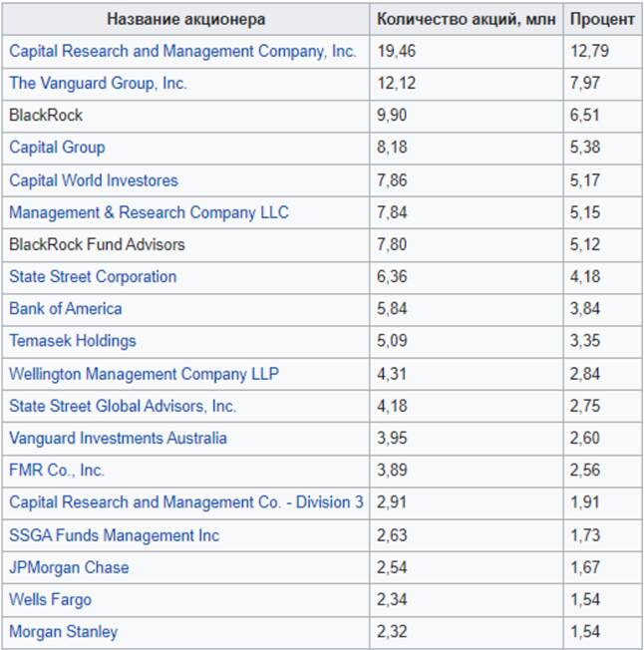Click The Vanguard Group, Inc. link
The width and height of the screenshot is (644, 650).
point(98,84)
